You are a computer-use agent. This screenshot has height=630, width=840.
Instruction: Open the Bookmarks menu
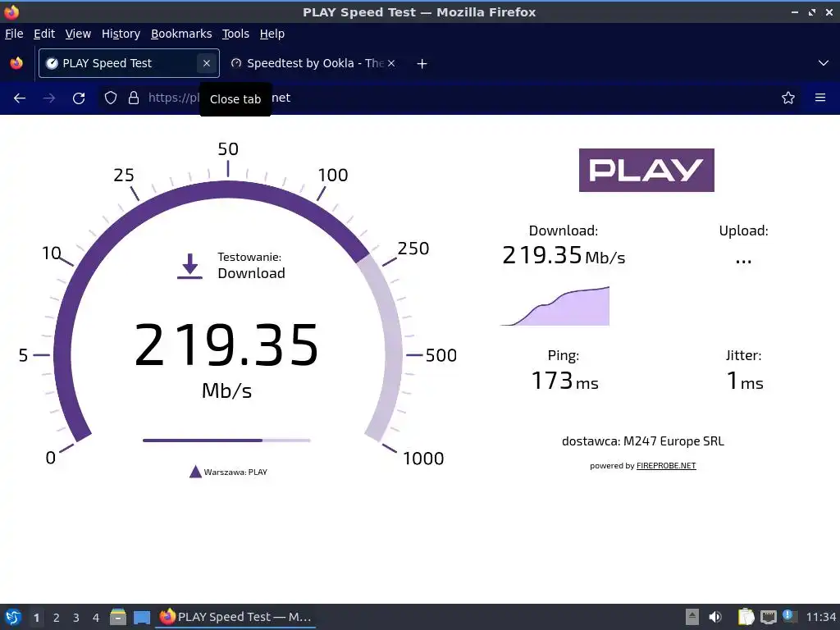pyautogui.click(x=181, y=34)
